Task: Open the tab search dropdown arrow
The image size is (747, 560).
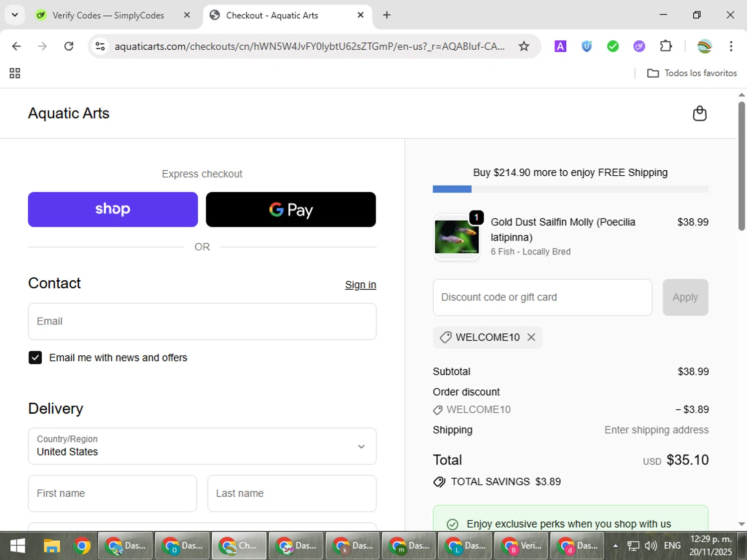Action: [15, 15]
